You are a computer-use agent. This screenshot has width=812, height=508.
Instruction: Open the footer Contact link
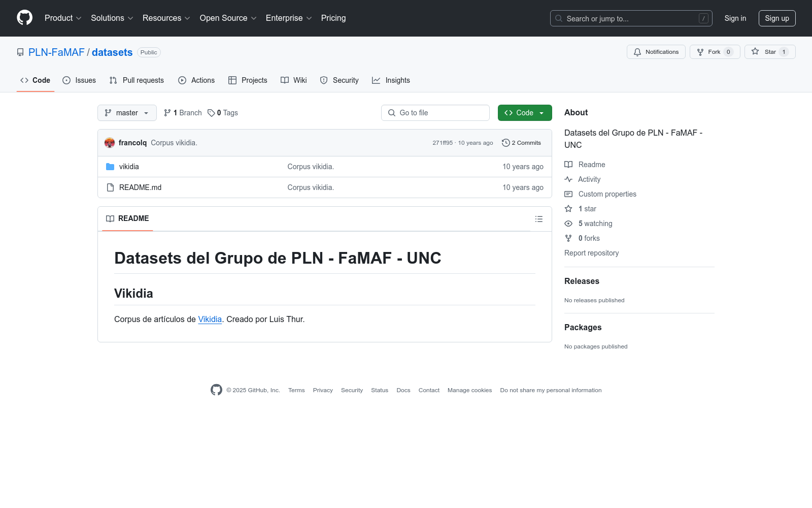429,390
